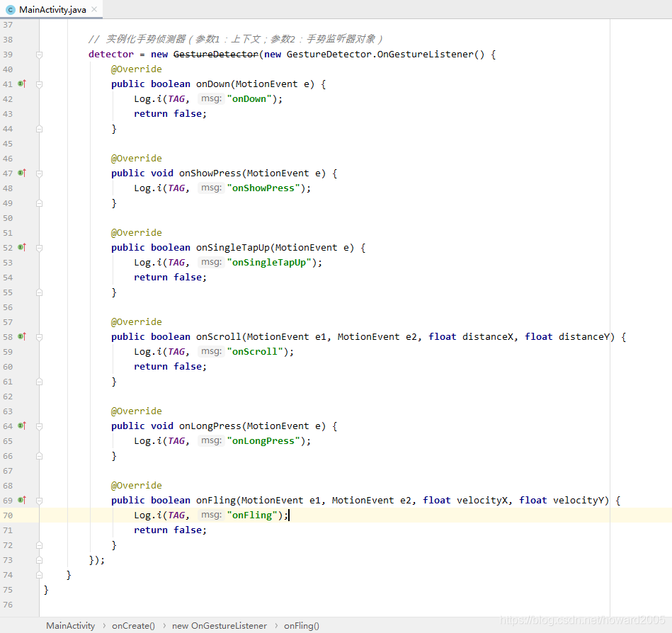Click GestureDetector.OnGestureListener type on line 39
Viewport: 672px width, 633px height.
tap(380, 54)
